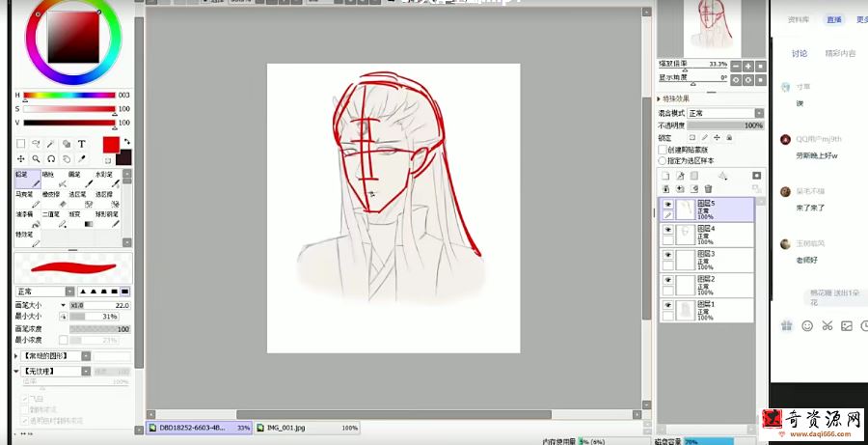Image resolution: width=868 pixels, height=445 pixels.
Task: Hide layer 图层4
Action: click(x=668, y=230)
